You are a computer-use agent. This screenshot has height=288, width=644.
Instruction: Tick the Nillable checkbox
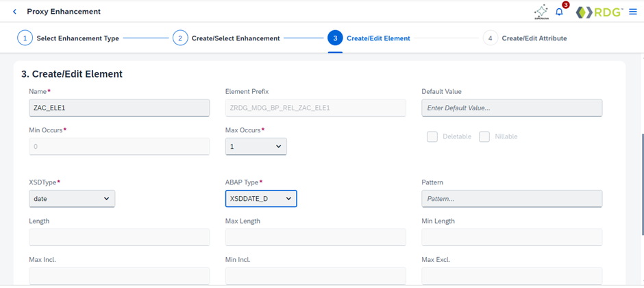tap(484, 137)
